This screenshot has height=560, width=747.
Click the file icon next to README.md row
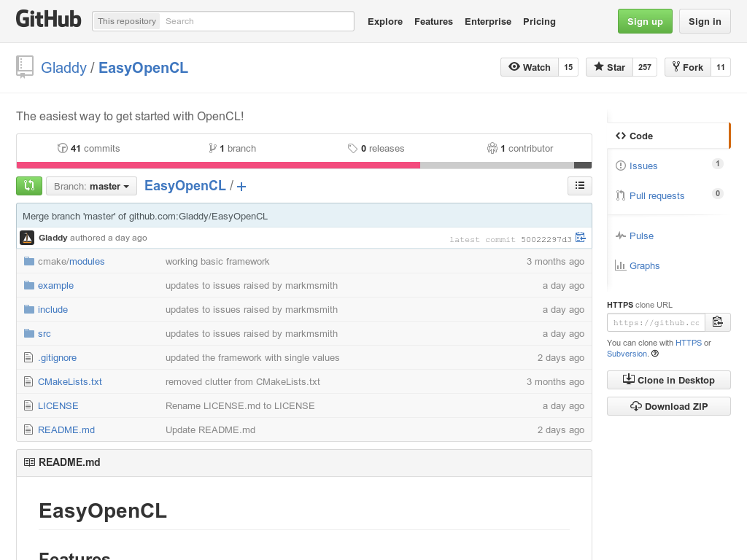click(28, 429)
